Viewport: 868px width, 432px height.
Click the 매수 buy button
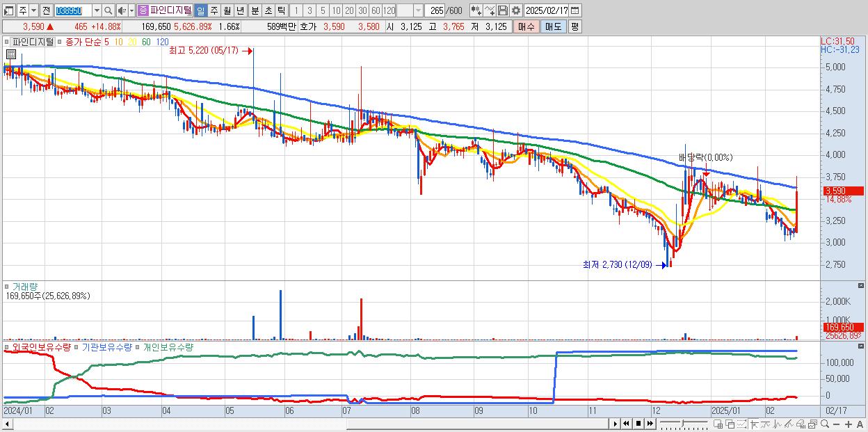527,26
